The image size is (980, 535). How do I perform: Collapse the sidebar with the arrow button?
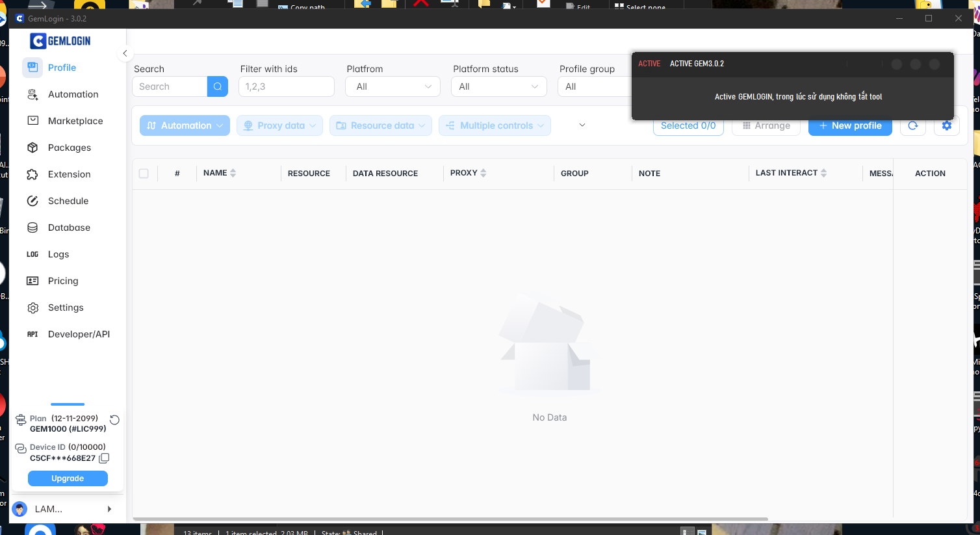point(125,53)
